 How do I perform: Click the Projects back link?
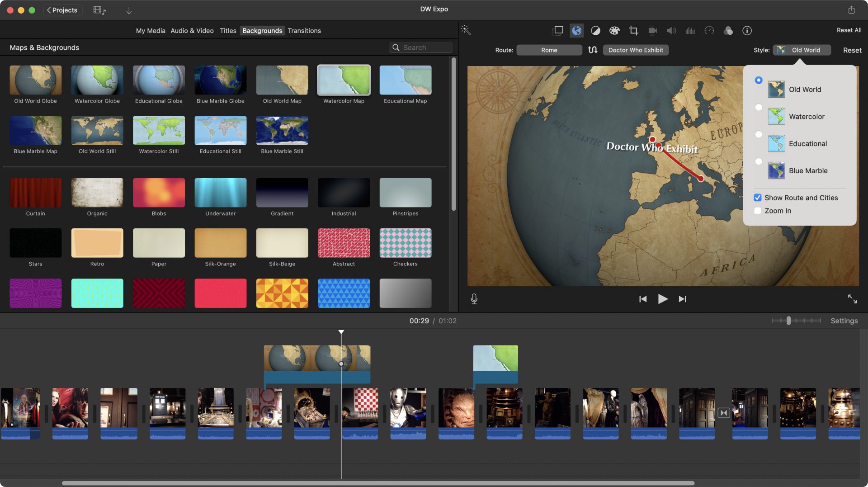tap(62, 10)
